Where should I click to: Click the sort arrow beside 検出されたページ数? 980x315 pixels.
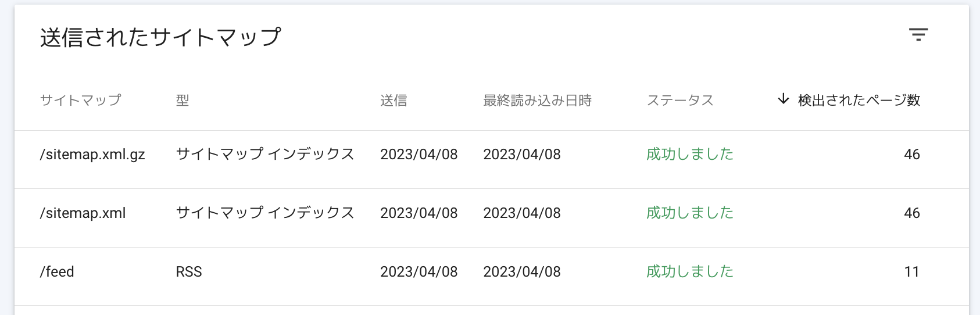(784, 99)
